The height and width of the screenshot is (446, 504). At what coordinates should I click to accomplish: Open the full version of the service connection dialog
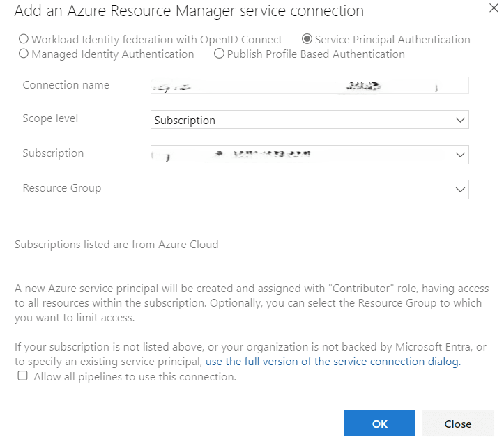[333, 362]
